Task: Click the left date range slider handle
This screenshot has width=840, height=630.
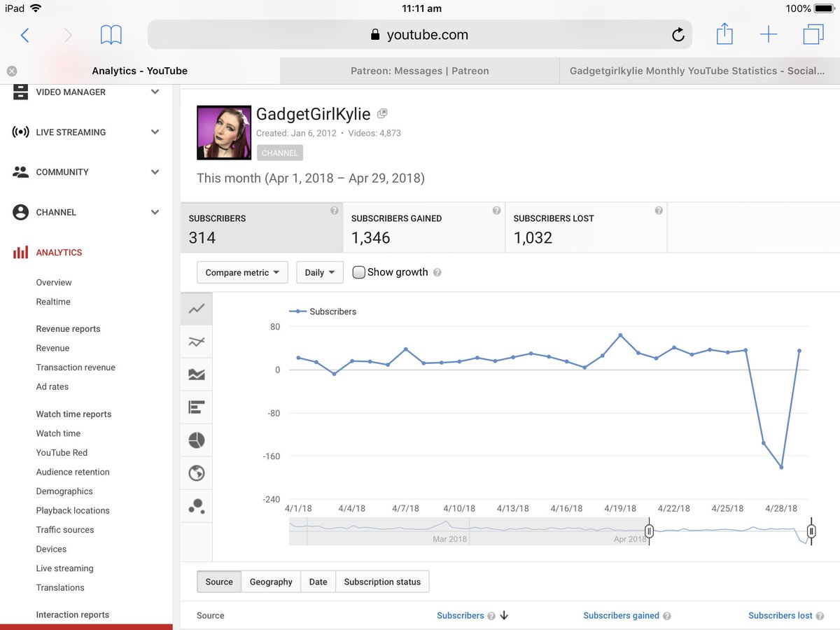Action: (x=649, y=531)
